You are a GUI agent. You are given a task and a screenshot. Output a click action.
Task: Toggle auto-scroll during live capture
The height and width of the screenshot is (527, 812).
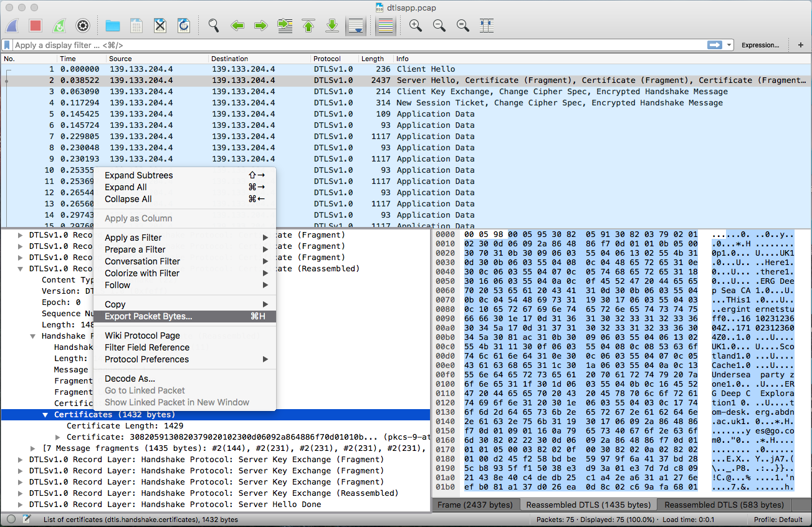pos(356,26)
